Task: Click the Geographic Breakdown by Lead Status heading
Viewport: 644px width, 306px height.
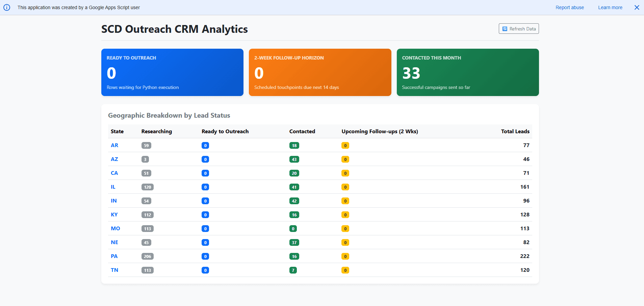Action: click(x=169, y=115)
